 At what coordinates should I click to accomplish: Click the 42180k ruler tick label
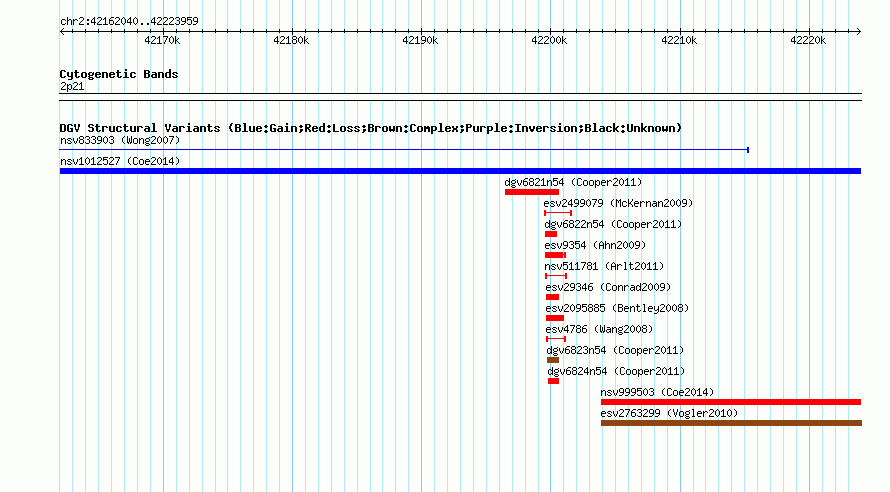(x=291, y=40)
